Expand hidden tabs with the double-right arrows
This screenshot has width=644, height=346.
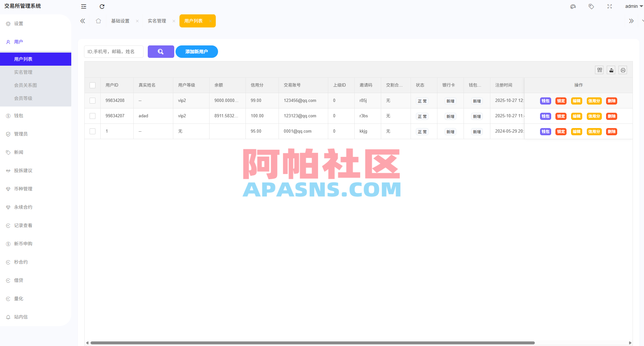(631, 21)
